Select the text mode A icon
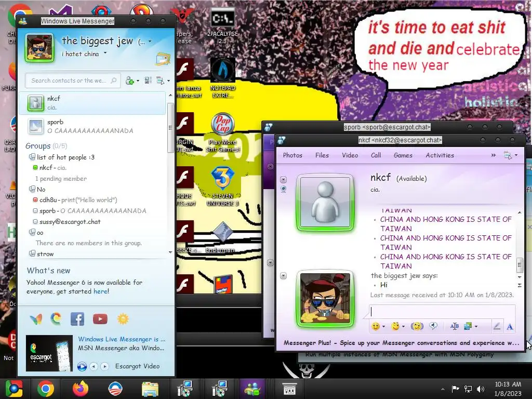532x399 pixels. coord(510,326)
